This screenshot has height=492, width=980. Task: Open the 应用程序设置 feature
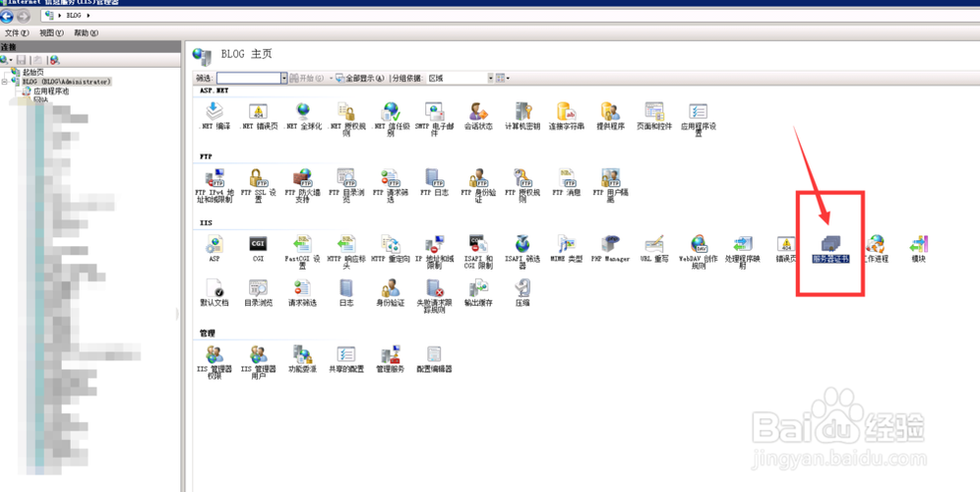click(x=699, y=119)
